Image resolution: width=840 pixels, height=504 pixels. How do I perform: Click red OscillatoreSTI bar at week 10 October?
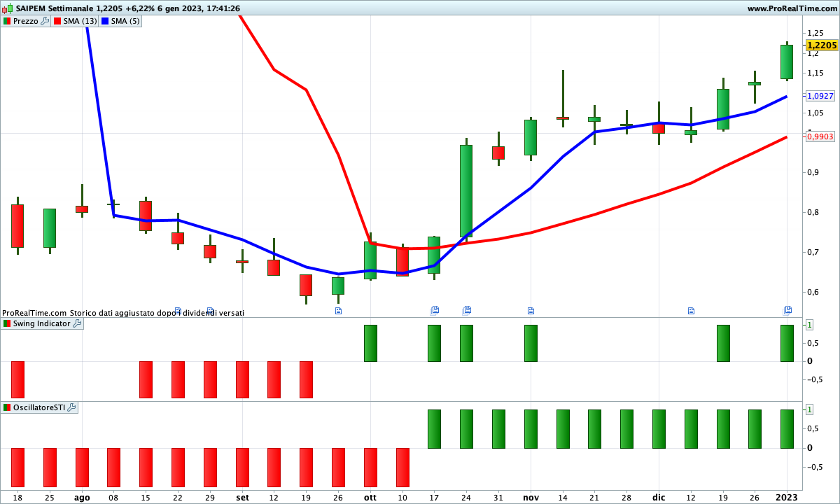click(x=402, y=467)
